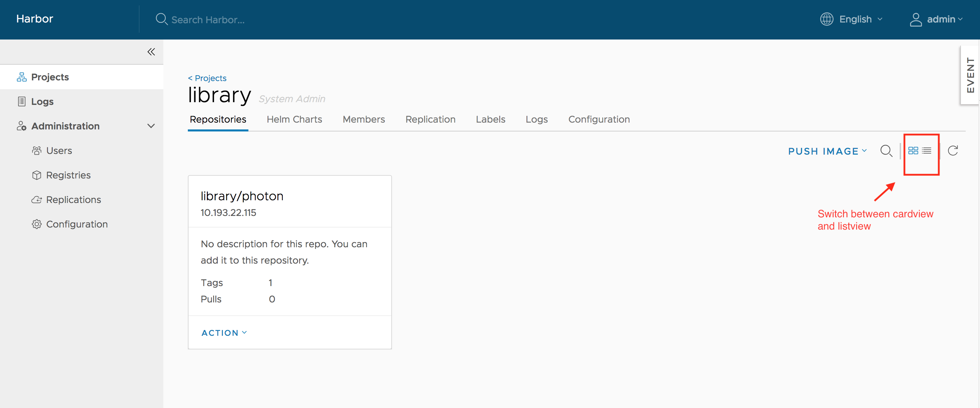980x408 pixels.
Task: Open the Registries administration page
Action: 68,175
